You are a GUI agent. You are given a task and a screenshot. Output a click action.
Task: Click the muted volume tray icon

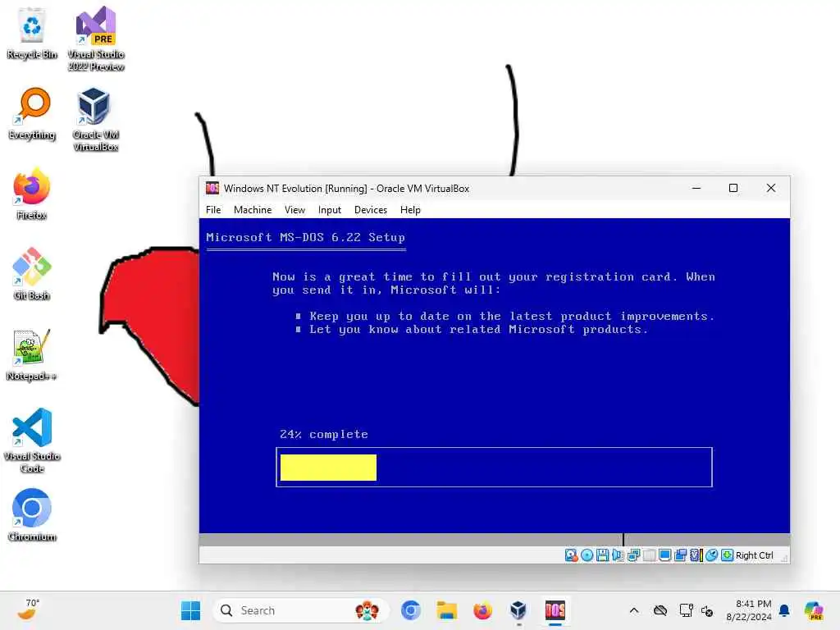707,610
